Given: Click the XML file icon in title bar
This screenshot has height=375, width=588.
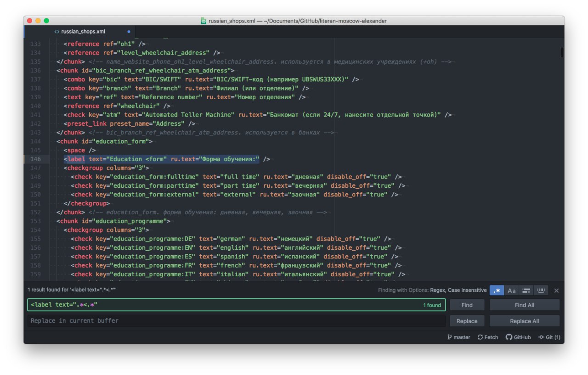Looking at the screenshot, I should [204, 21].
